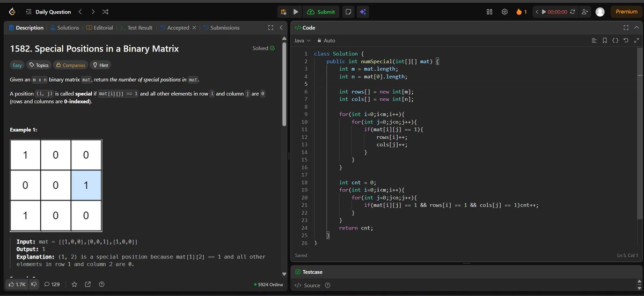Click the 5924 Online indicator
Viewport: 644px width, 296px height.
(268, 284)
